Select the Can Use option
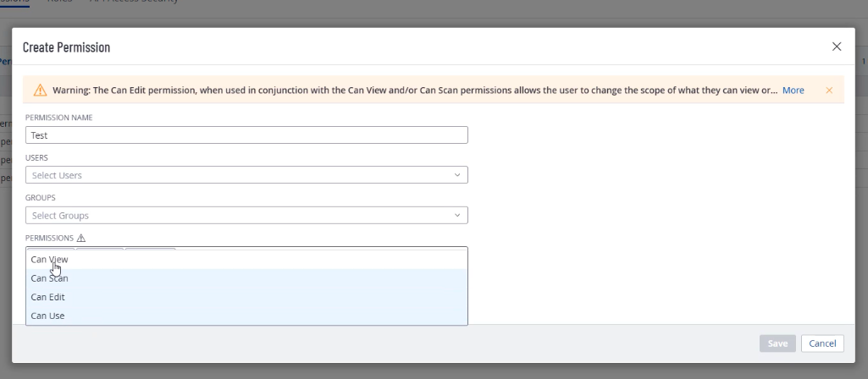 (x=47, y=316)
